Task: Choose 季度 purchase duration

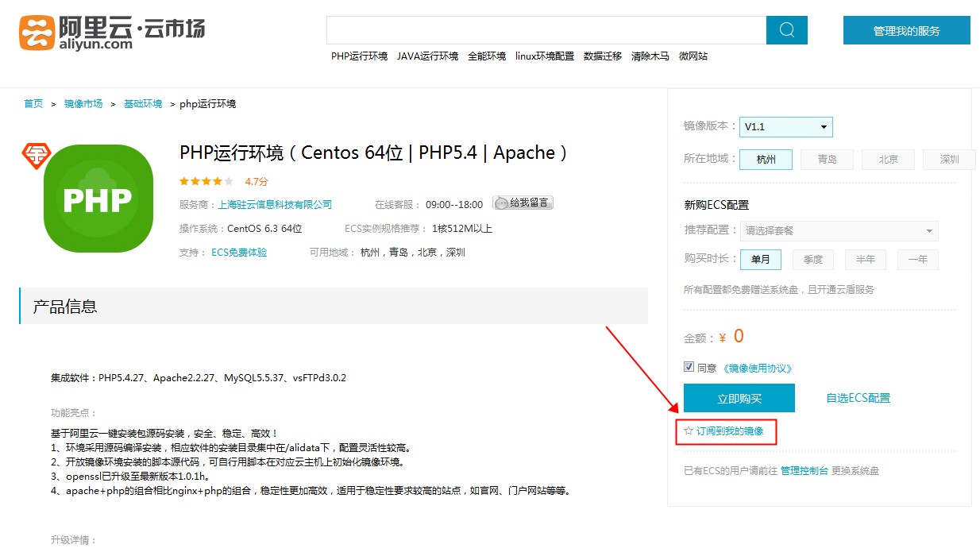Action: tap(812, 259)
